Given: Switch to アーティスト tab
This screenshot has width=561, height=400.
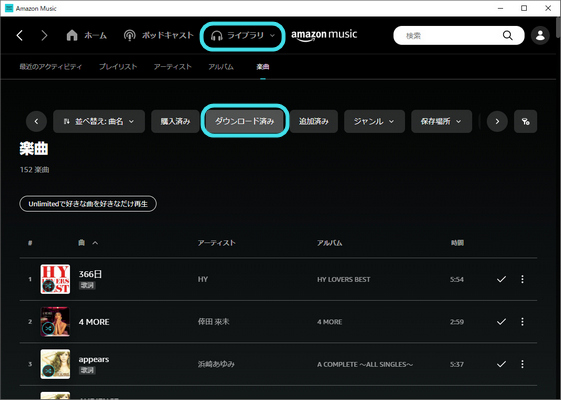Looking at the screenshot, I should [173, 67].
